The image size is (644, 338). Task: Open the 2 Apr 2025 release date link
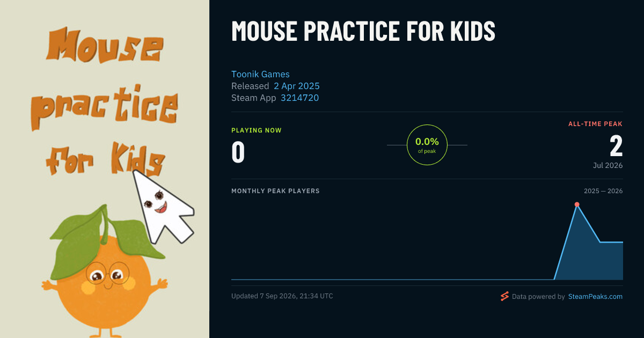click(x=297, y=86)
